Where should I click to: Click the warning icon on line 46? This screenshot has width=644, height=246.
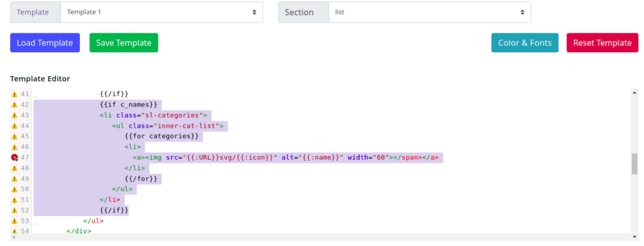coord(14,147)
